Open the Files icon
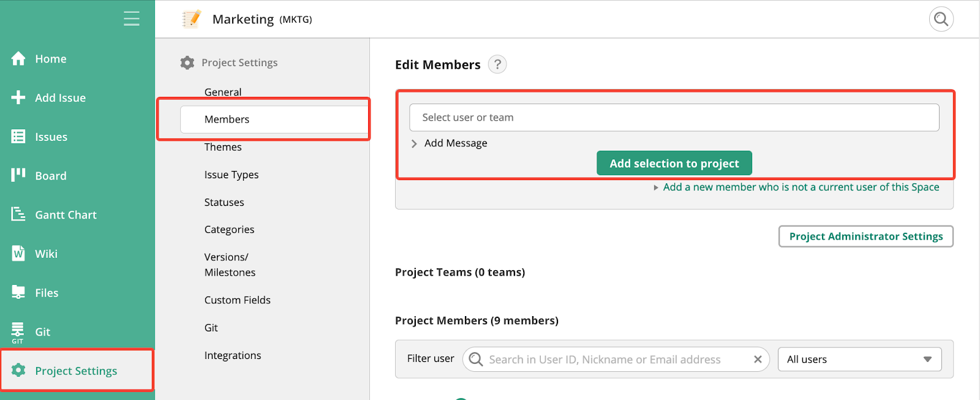The height and width of the screenshot is (400, 980). 18,292
